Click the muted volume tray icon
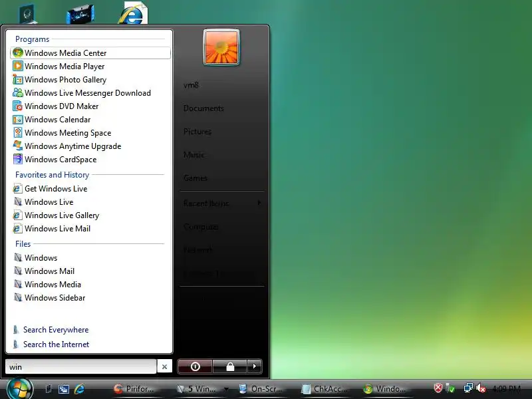This screenshot has height=399, width=532. pos(480,388)
